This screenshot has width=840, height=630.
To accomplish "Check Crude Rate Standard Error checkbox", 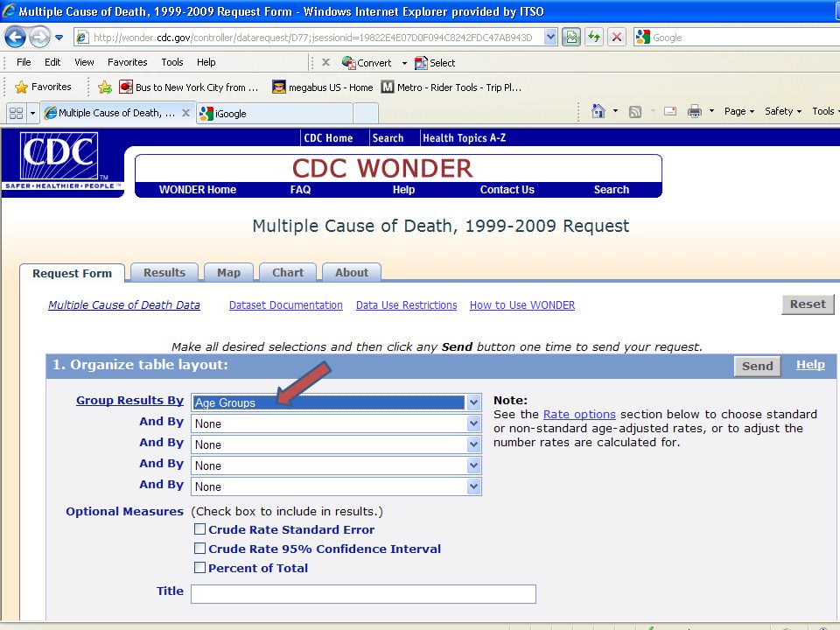I will [x=199, y=529].
